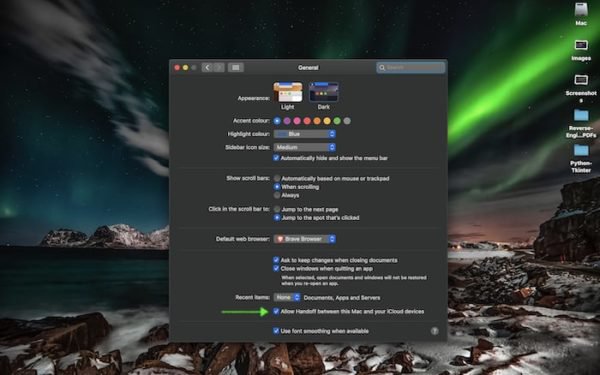600x375 pixels.
Task: Show all preferences with the grid button
Action: point(236,68)
